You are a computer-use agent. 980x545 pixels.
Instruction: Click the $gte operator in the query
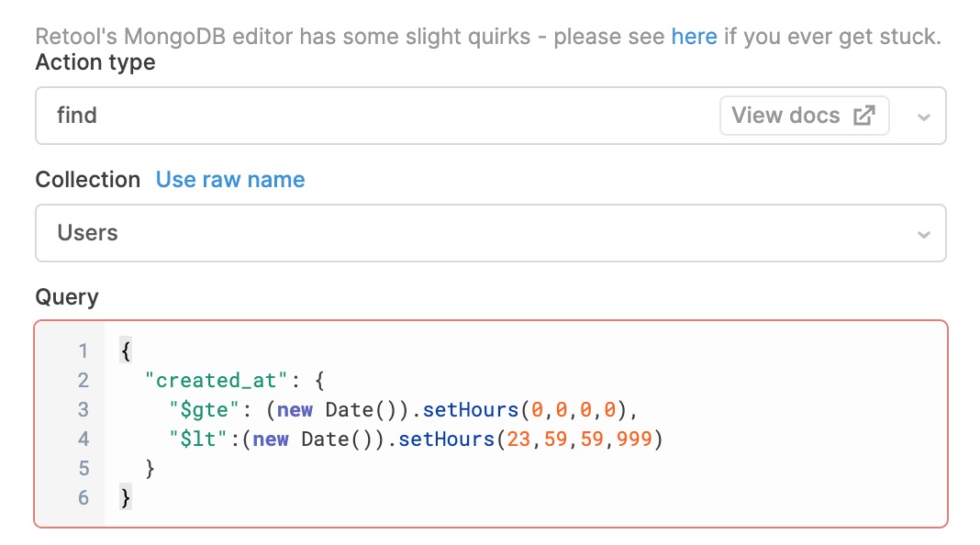click(x=204, y=410)
